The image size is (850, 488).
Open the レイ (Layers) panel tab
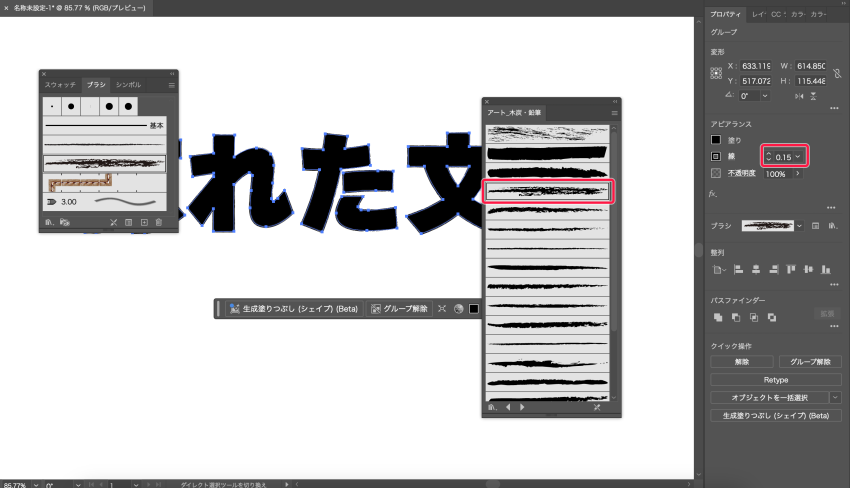coord(759,15)
